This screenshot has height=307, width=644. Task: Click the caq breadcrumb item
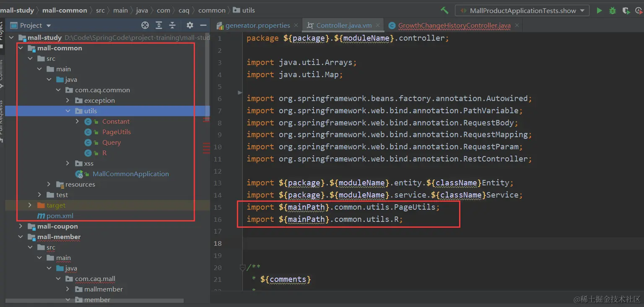[x=184, y=10]
